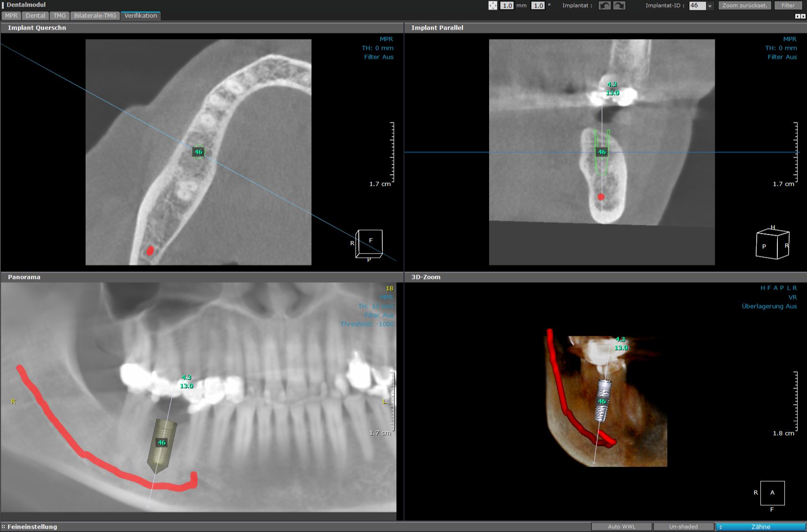Click the Zoom zurückset. button

pos(744,6)
